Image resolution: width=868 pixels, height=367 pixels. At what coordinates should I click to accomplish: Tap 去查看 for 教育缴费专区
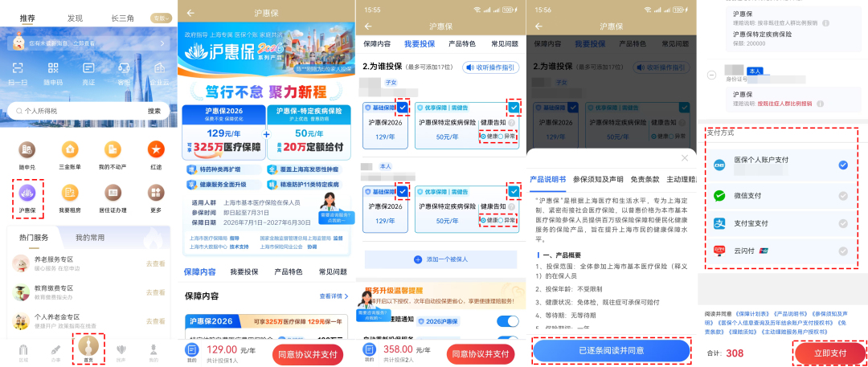156,292
